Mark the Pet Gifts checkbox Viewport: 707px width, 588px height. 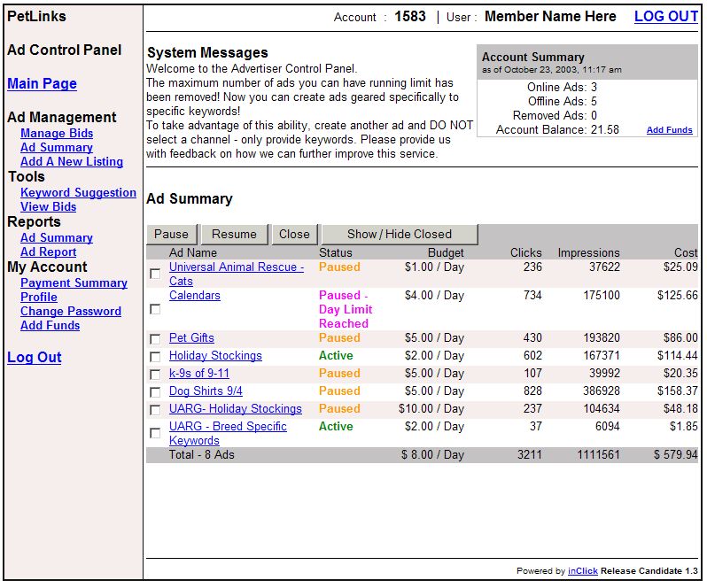coord(155,339)
